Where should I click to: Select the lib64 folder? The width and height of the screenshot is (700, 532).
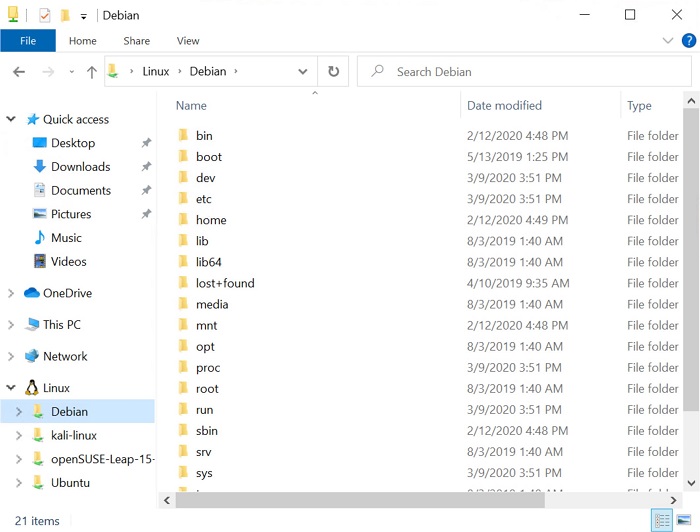208,262
